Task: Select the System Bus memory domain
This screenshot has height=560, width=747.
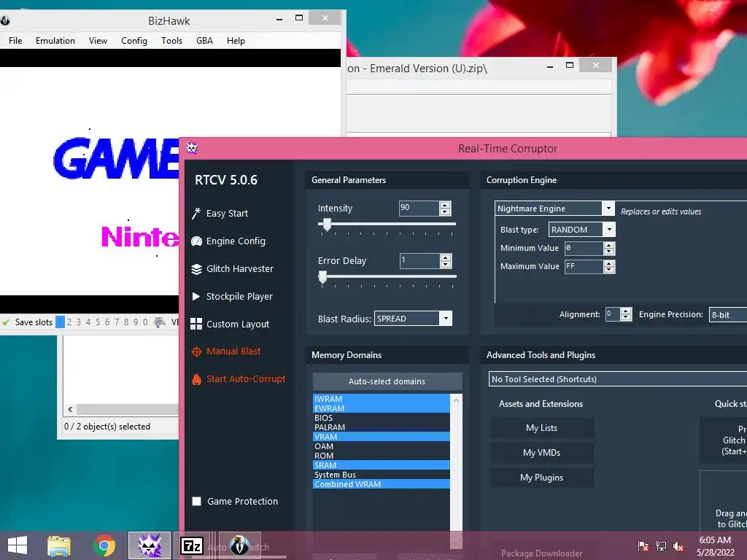Action: 381,475
